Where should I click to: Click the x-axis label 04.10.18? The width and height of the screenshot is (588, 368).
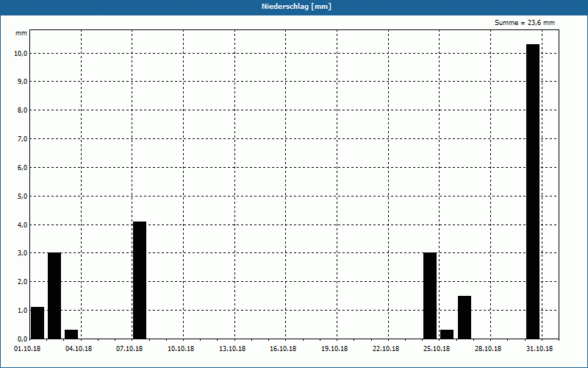(x=79, y=349)
